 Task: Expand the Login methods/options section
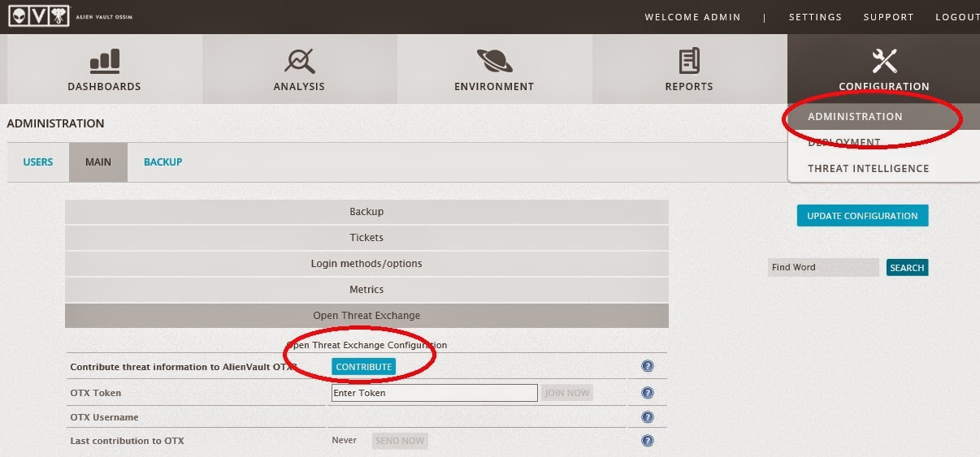coord(366,264)
